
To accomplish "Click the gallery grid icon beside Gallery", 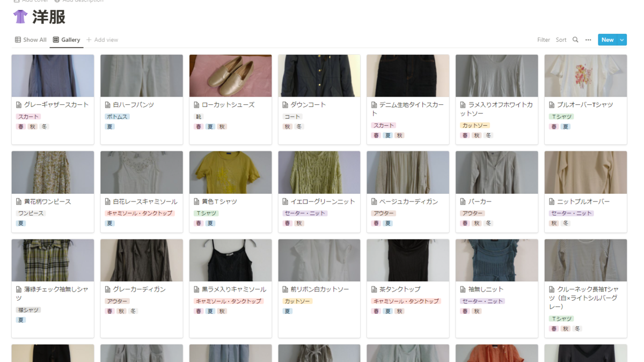I will [x=55, y=39].
